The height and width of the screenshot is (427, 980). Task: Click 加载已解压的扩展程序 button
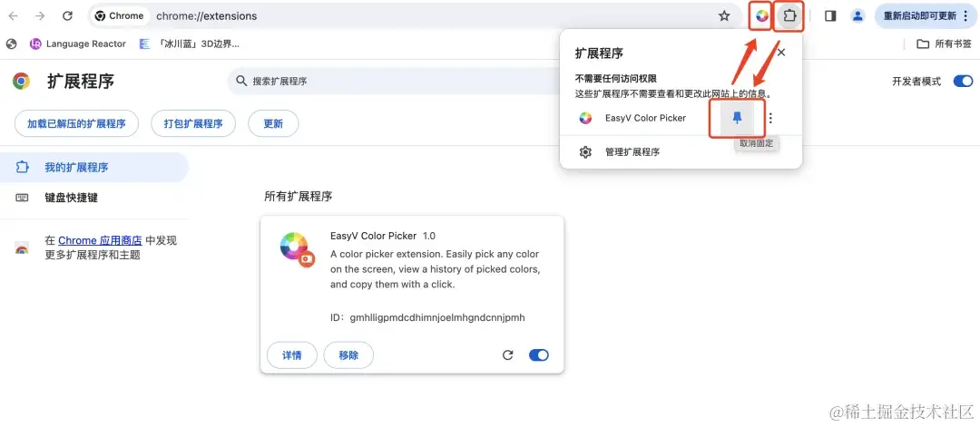[76, 123]
